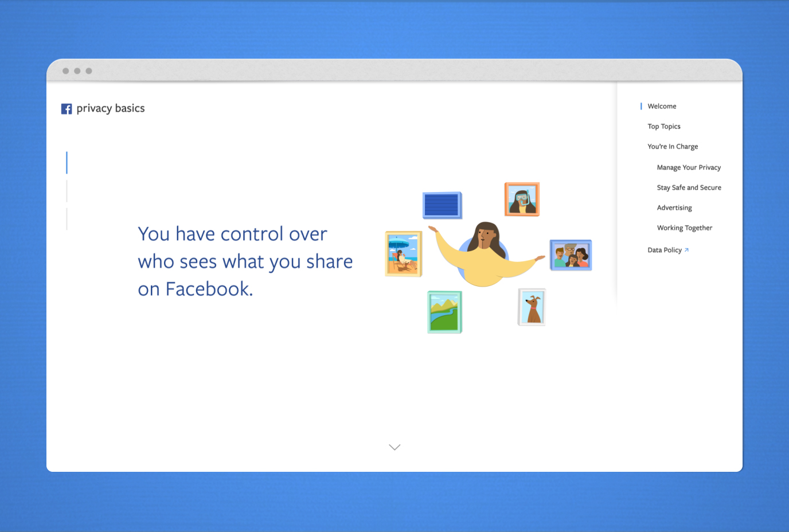
Task: Select the first slide progress indicator
Action: 67,163
